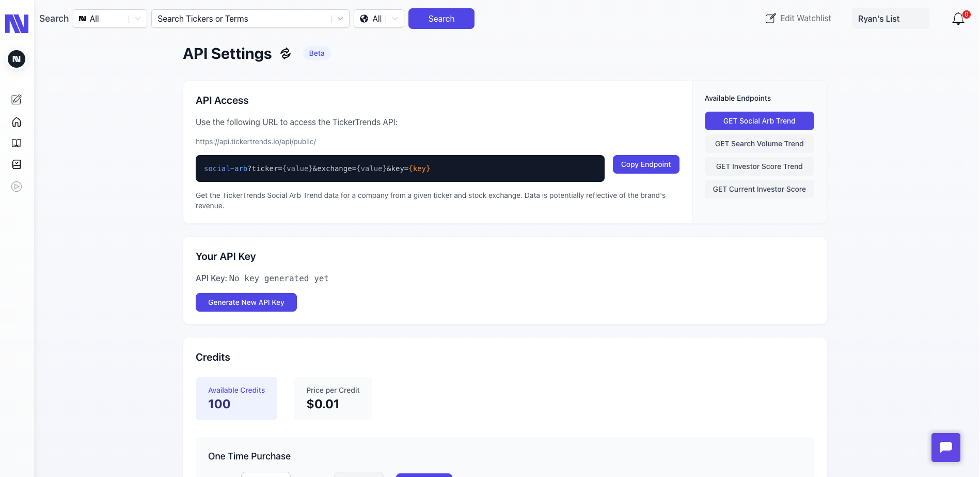Click the Edit Watchlist pencil icon

pyautogui.click(x=770, y=19)
